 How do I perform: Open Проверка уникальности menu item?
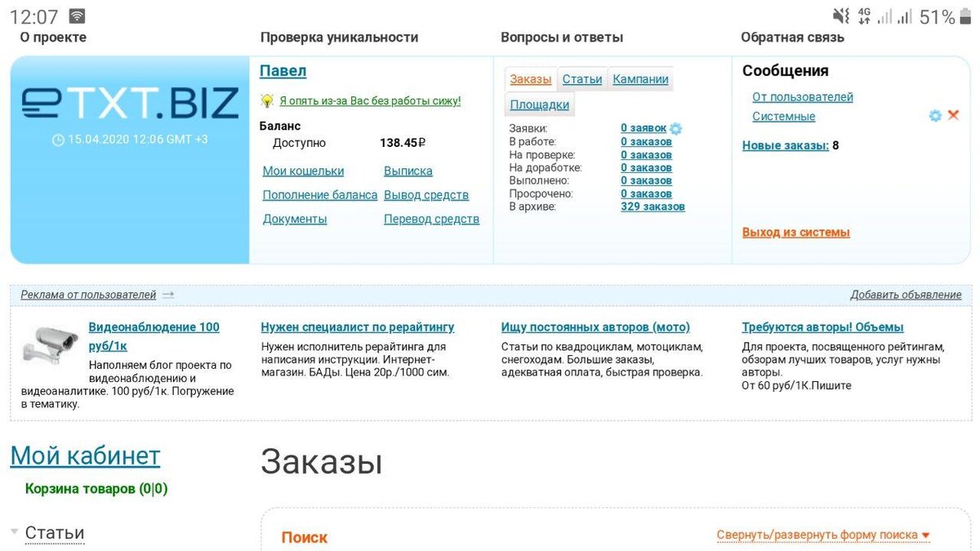point(339,37)
